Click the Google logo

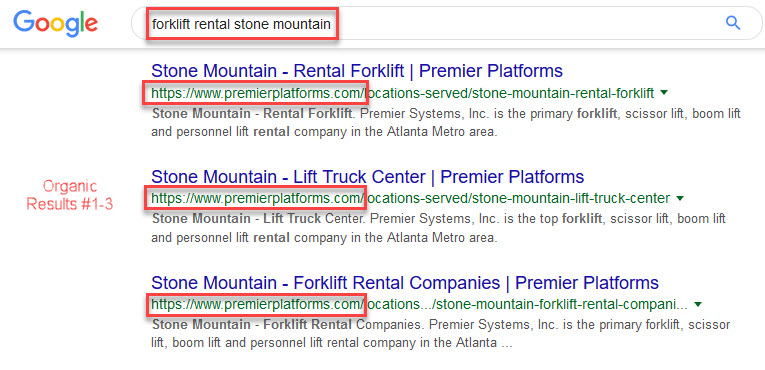(55, 23)
